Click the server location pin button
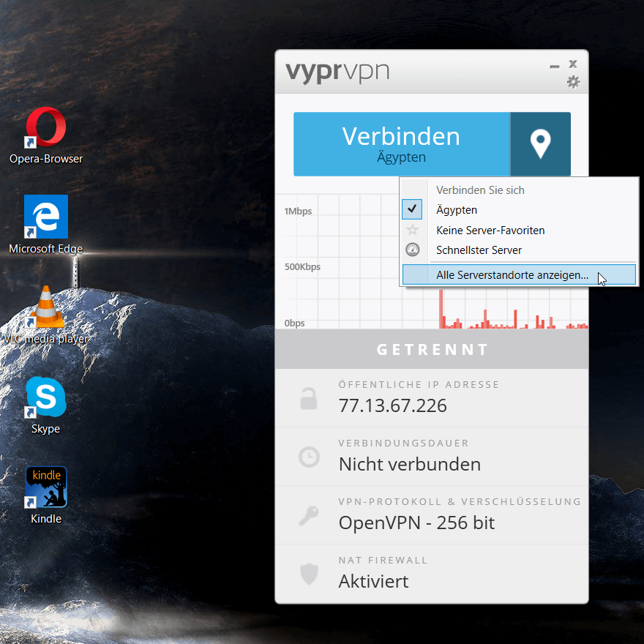 (x=541, y=143)
